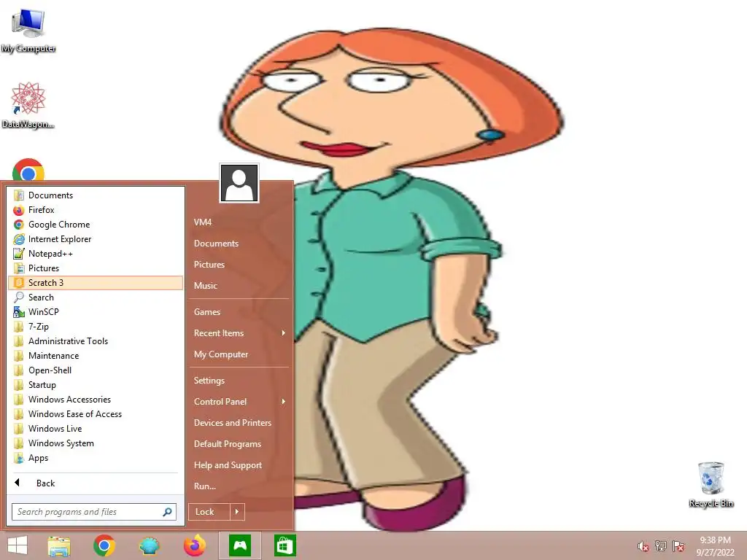The width and height of the screenshot is (747, 560).
Task: Click the Windows Start button on taskbar
Action: point(18,545)
